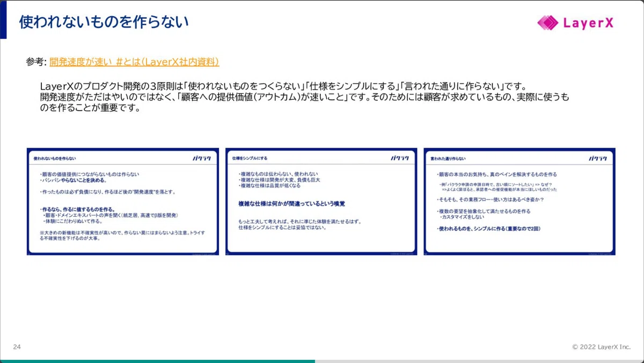This screenshot has width=644, height=363.
Task: Select the 仕様をシンプルにする slide thumbnail
Action: pyautogui.click(x=321, y=201)
